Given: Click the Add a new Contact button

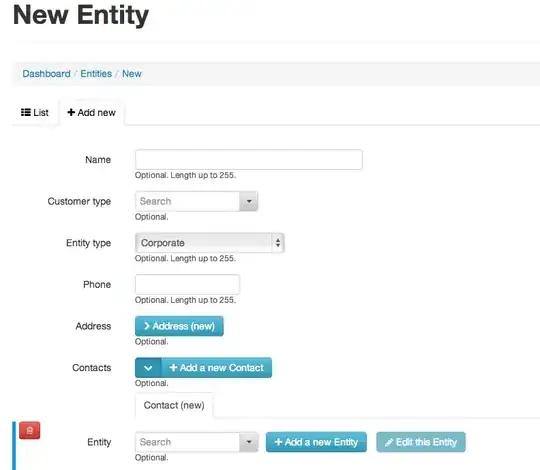Looking at the screenshot, I should pyautogui.click(x=217, y=368).
